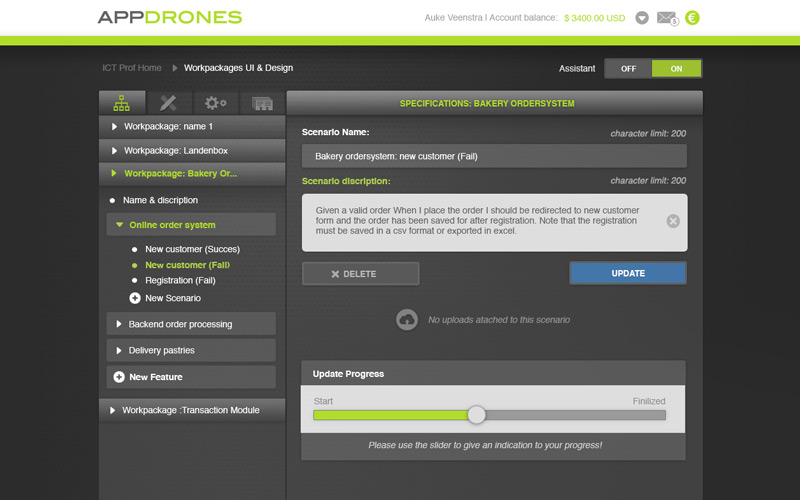Go to ICT Prof Home breadcrumb
Screen dimensions: 800x500
(131, 68)
